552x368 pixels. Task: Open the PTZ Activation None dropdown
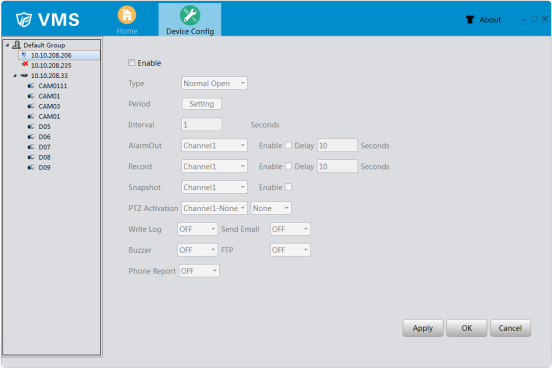pyautogui.click(x=271, y=208)
